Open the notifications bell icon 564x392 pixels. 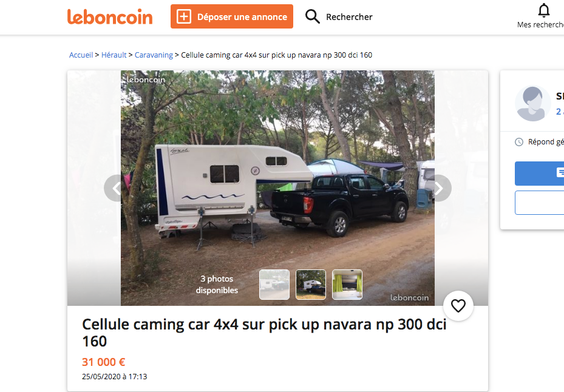pos(543,10)
